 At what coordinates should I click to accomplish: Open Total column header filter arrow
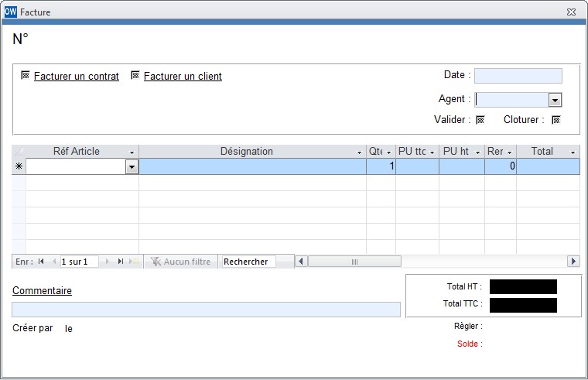point(573,152)
